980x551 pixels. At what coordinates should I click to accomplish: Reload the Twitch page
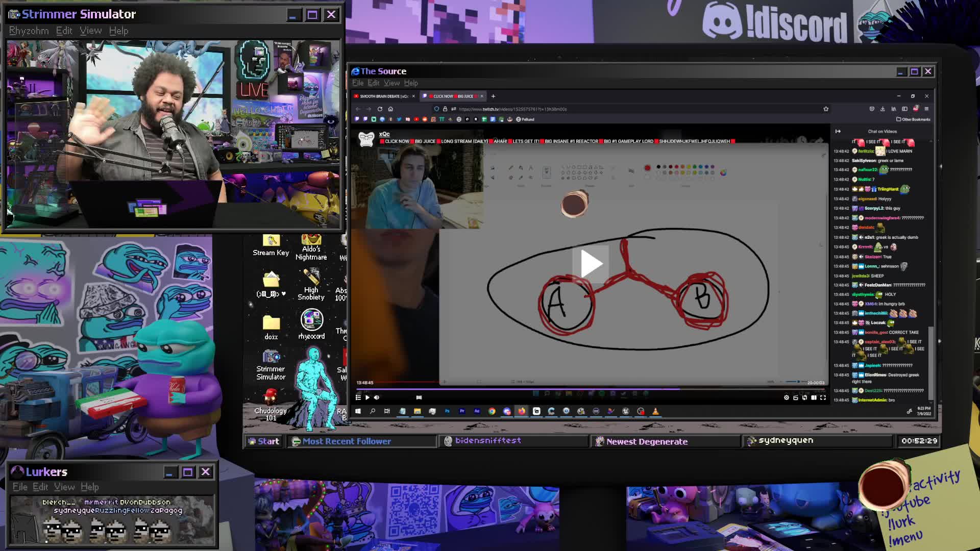(380, 109)
